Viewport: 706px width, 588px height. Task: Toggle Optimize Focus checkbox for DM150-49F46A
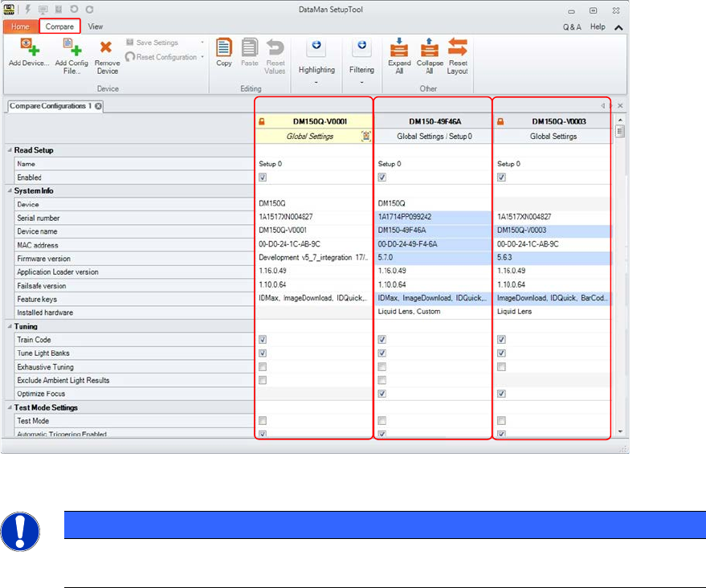(x=382, y=394)
